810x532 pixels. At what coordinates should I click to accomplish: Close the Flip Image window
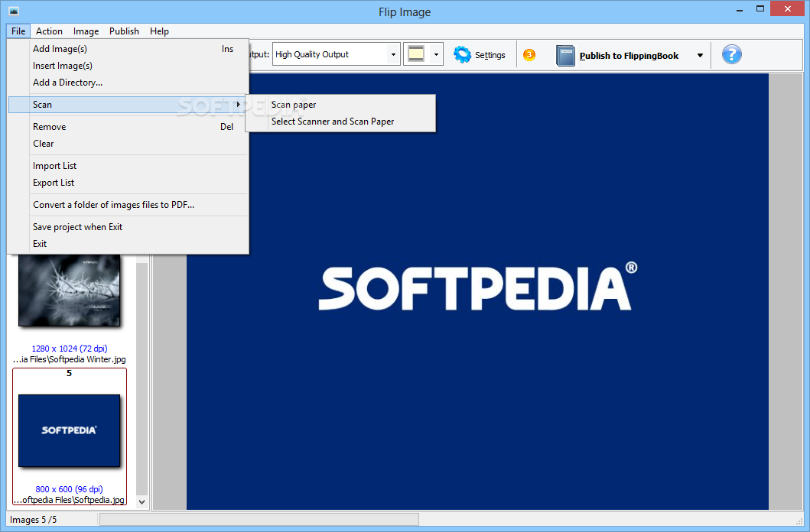click(788, 8)
